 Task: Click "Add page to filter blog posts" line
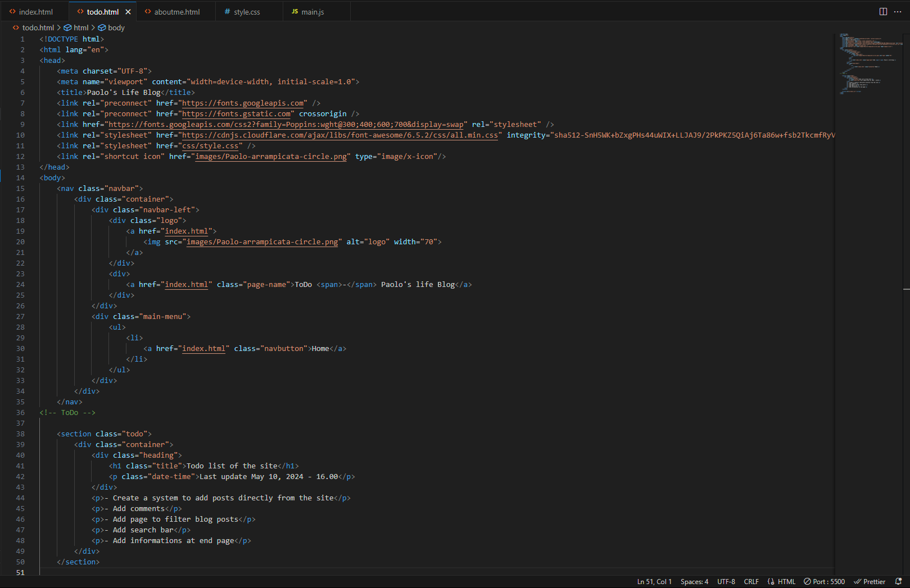pos(174,519)
